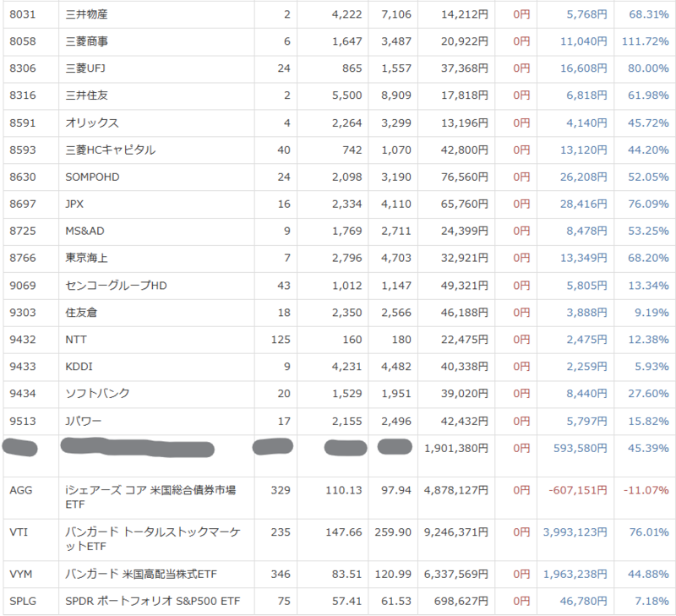This screenshot has width=676, height=616.
Task: Click the 44.88% gain percentage
Action: coord(648,575)
